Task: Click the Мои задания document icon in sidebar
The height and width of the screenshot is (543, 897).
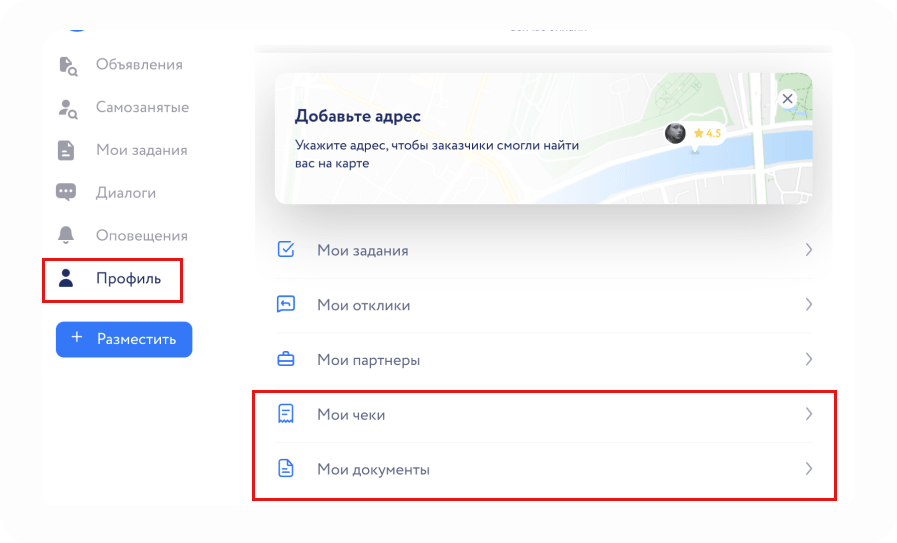Action: click(66, 151)
